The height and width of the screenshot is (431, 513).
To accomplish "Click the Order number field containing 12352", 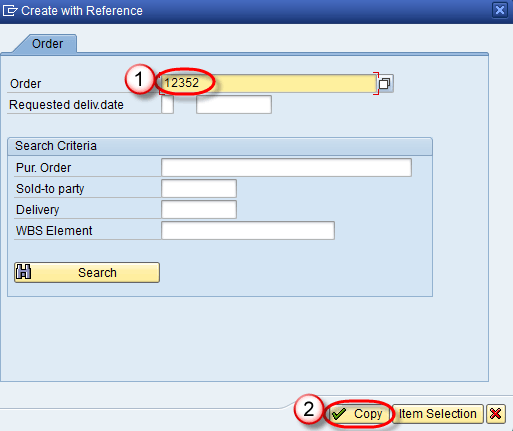I will coord(268,83).
